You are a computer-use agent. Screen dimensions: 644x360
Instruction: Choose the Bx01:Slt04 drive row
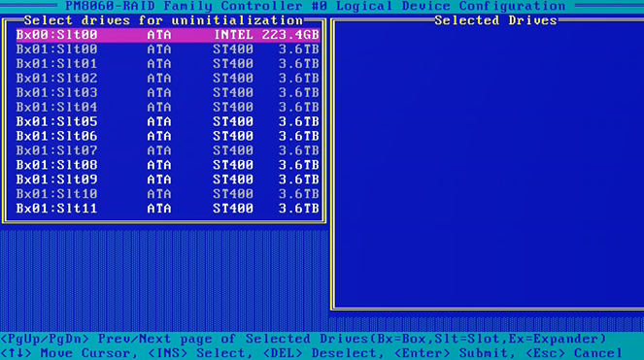coord(168,107)
